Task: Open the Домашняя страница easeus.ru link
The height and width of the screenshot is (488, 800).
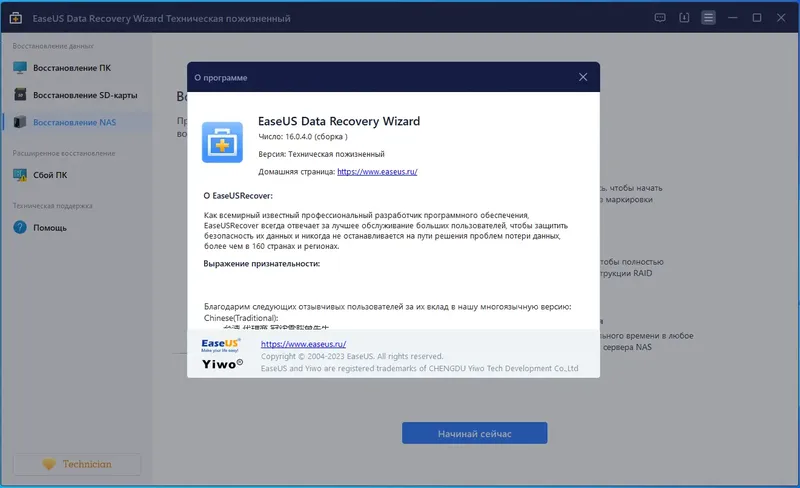Action: pyautogui.click(x=377, y=172)
